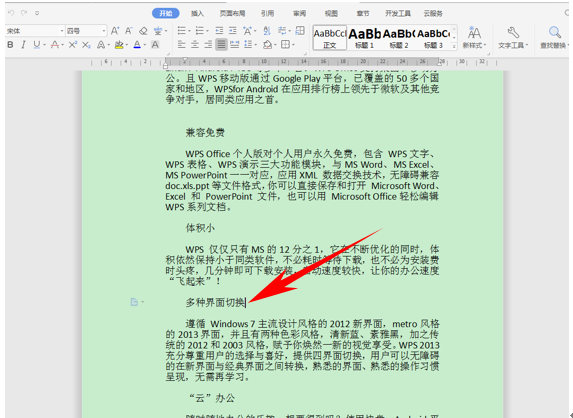Open the 章节 tab
573x418 pixels.
coord(363,14)
